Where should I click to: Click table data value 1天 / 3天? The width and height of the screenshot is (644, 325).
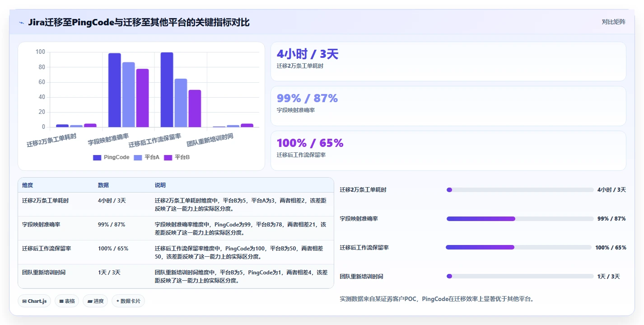109,273
